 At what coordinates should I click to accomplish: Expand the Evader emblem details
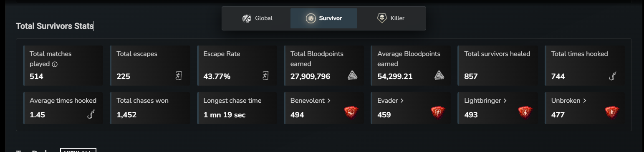coord(390,101)
